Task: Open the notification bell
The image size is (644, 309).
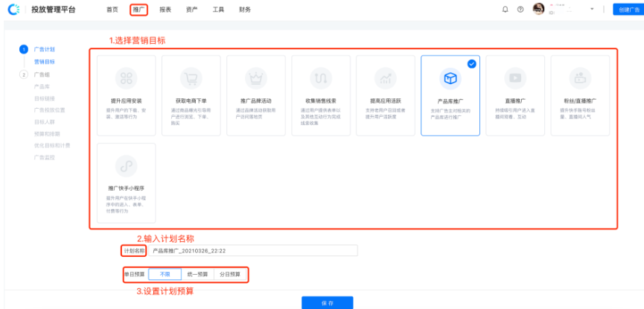Action: [506, 10]
